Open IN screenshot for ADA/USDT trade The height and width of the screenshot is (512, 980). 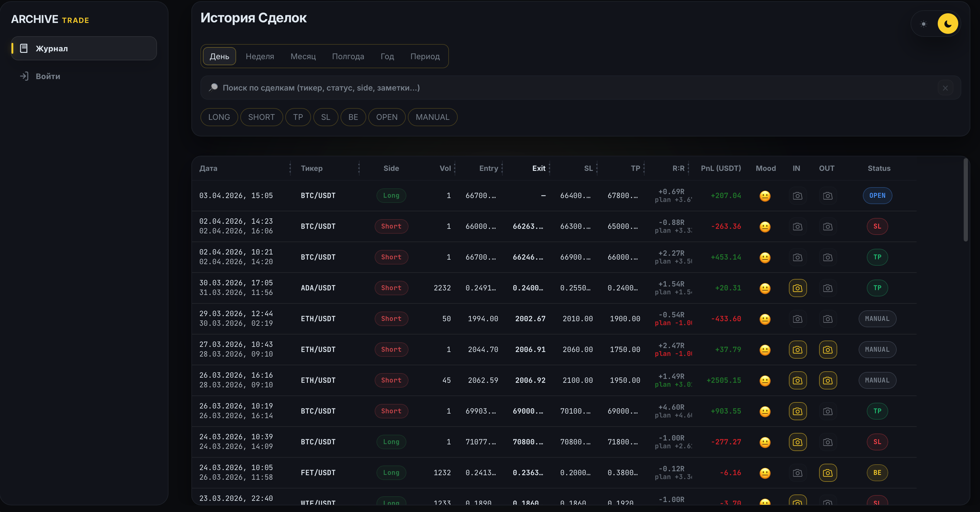tap(797, 288)
